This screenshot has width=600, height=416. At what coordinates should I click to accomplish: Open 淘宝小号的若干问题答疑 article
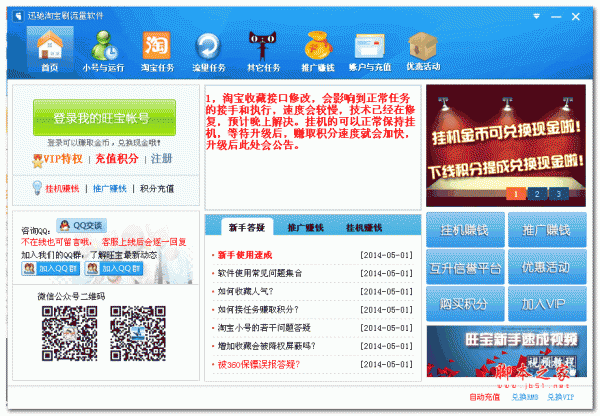(x=264, y=328)
